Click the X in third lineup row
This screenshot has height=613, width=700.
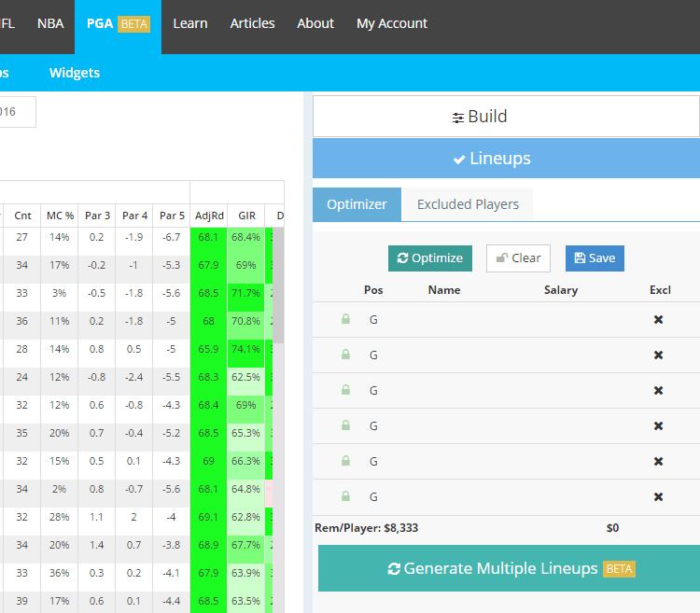[658, 390]
